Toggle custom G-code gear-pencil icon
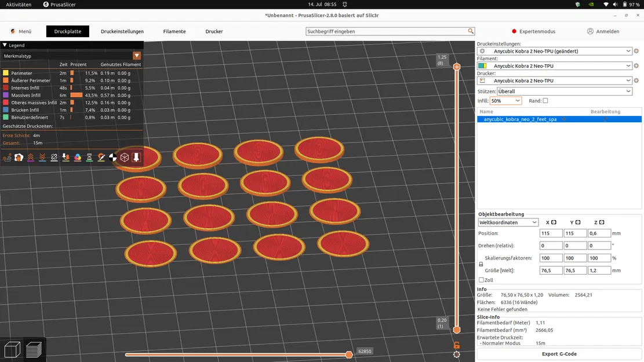This screenshot has width=644, height=362. click(x=101, y=158)
